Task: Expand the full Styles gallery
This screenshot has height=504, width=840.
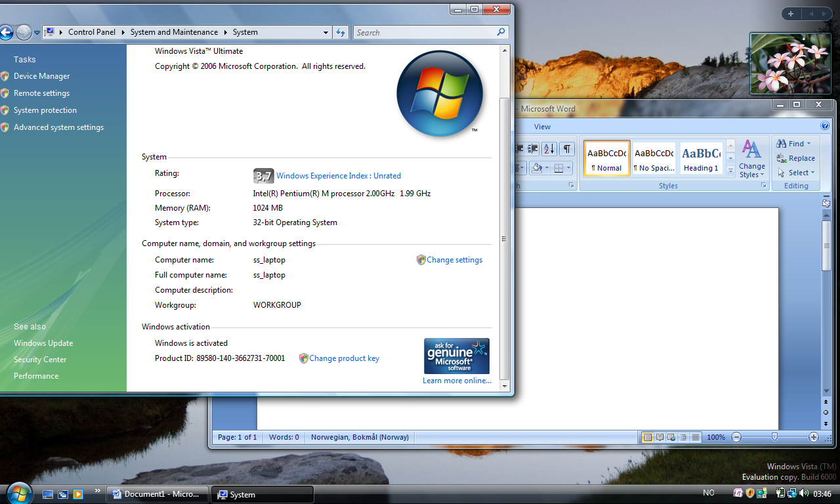Action: click(x=730, y=171)
